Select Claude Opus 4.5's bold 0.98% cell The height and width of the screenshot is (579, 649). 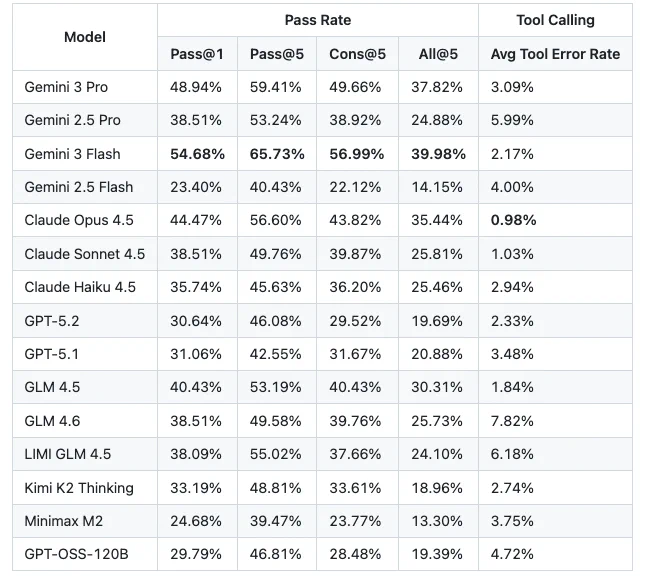pos(514,220)
